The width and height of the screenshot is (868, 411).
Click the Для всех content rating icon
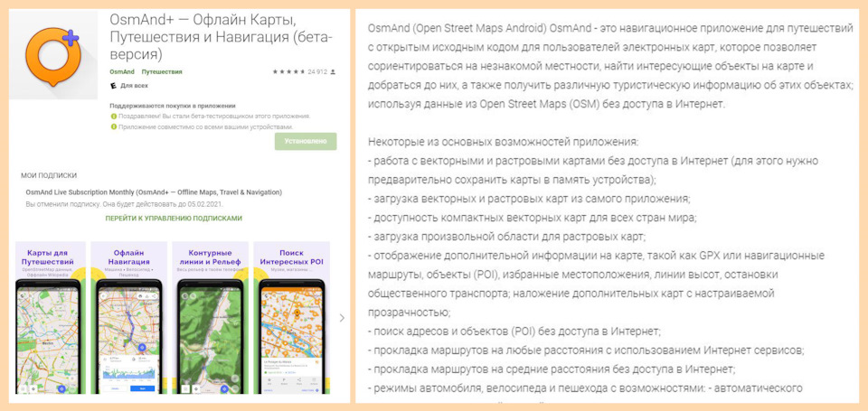click(x=114, y=87)
